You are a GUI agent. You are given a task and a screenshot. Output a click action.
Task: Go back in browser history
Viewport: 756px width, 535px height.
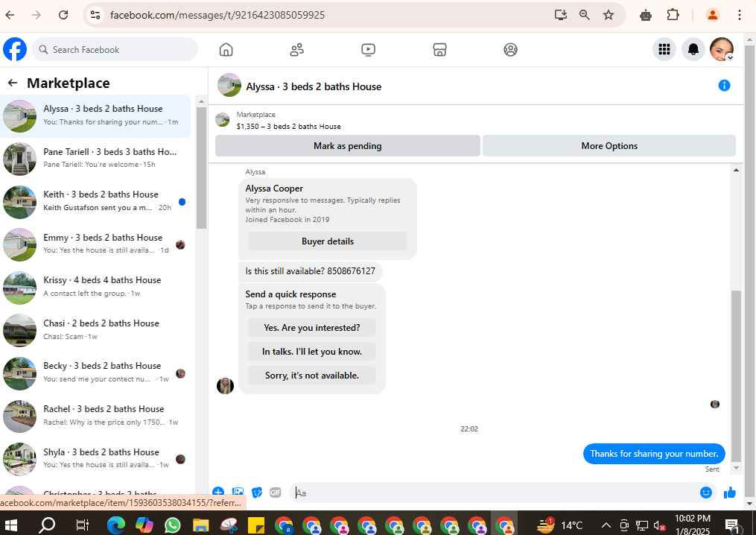point(10,15)
